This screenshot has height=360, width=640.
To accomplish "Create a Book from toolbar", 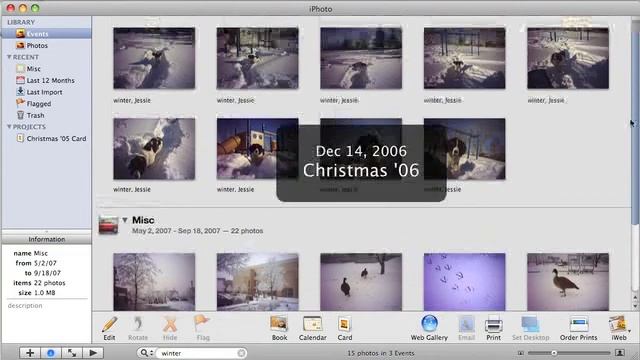I will 280,329.
